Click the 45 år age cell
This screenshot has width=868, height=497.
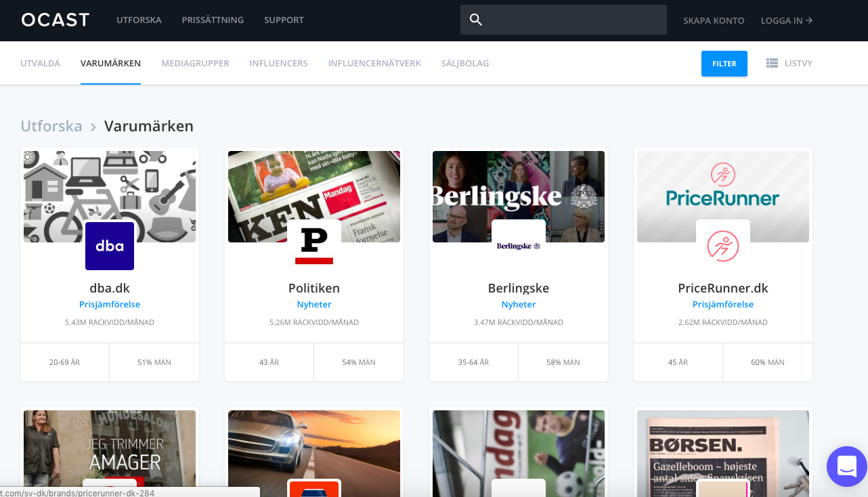coord(678,362)
